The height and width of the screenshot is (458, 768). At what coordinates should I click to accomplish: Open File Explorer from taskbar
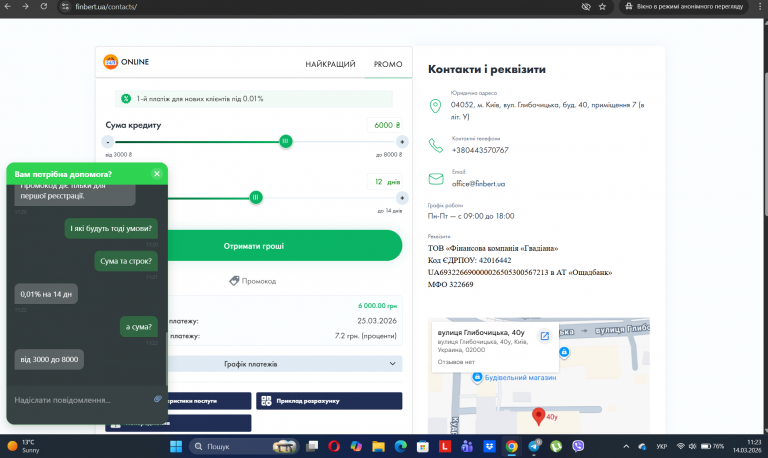(x=378, y=446)
